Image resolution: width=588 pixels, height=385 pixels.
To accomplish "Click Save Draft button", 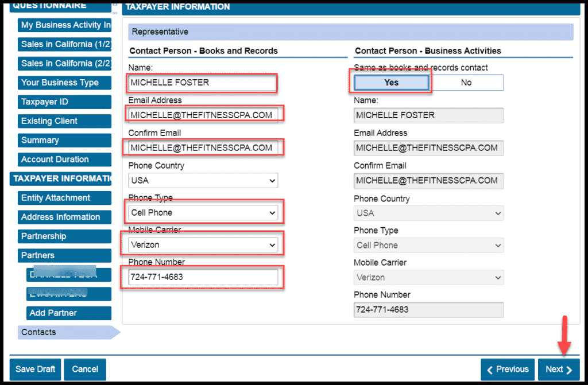I will (x=35, y=370).
